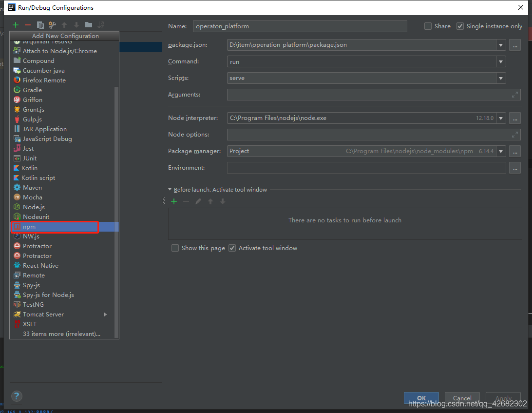Open the Node interpreter dropdown arrow
The width and height of the screenshot is (532, 413).
501,118
